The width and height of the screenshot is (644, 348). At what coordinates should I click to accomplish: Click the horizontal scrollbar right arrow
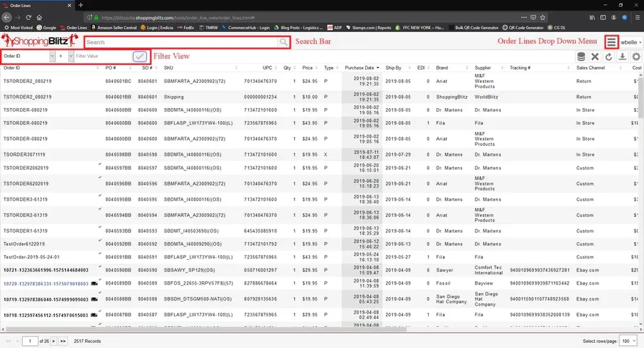point(641,329)
